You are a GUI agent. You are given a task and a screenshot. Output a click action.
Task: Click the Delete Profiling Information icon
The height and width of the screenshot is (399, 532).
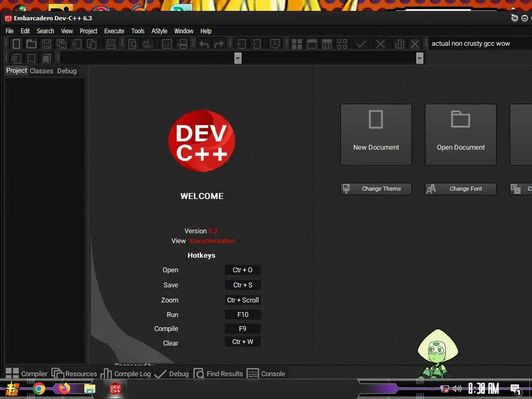(415, 44)
